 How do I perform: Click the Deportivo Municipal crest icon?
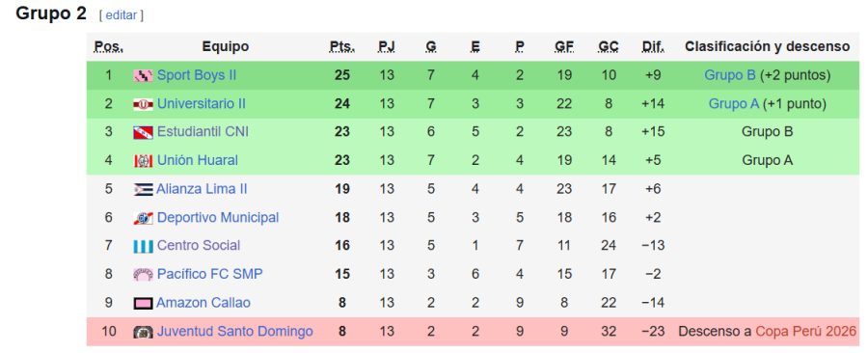coord(144,218)
